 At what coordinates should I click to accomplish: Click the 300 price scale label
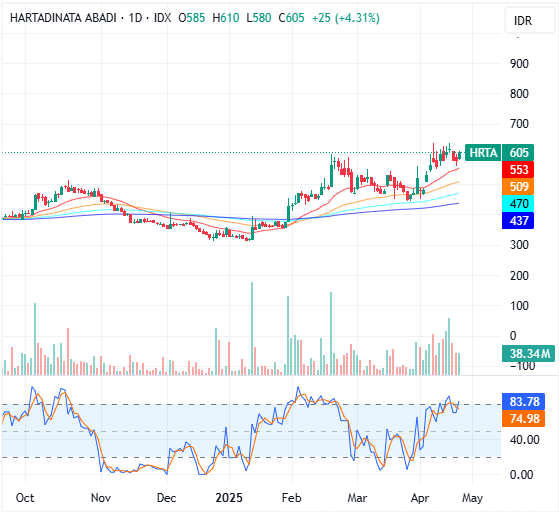519,245
